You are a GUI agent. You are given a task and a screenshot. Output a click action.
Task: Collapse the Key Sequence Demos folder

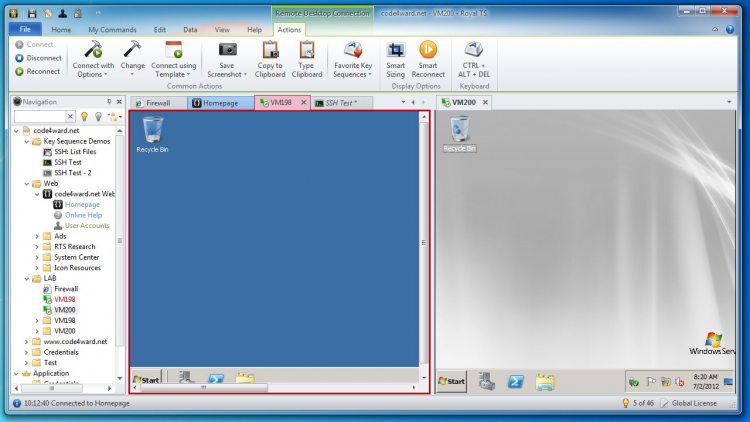pos(27,142)
